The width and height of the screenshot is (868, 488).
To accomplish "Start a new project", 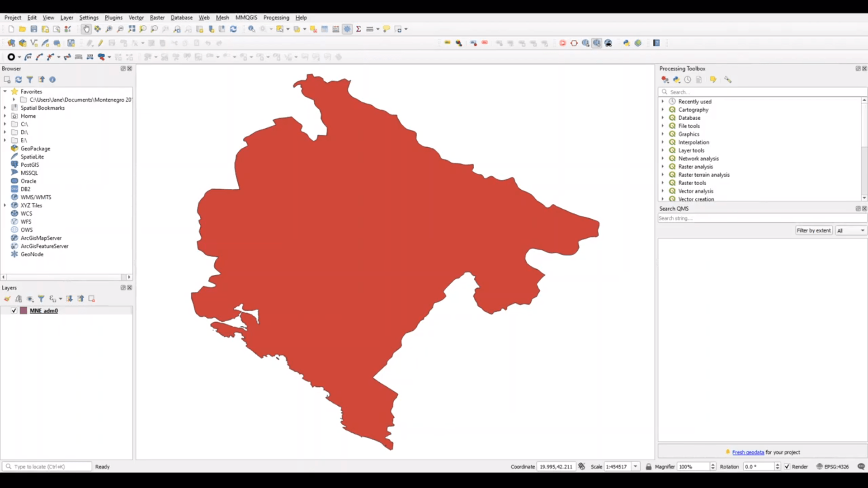I will tap(10, 29).
